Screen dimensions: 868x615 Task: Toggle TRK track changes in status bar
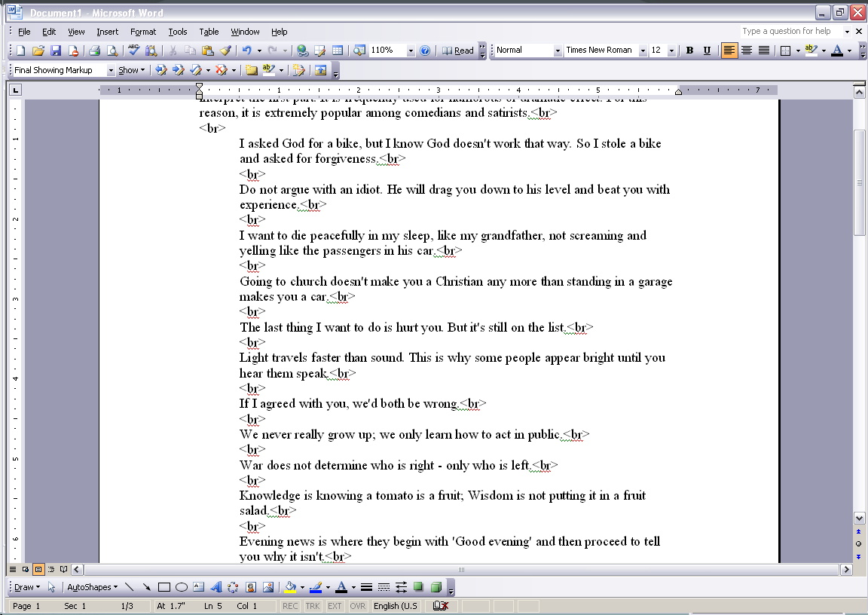click(x=313, y=606)
